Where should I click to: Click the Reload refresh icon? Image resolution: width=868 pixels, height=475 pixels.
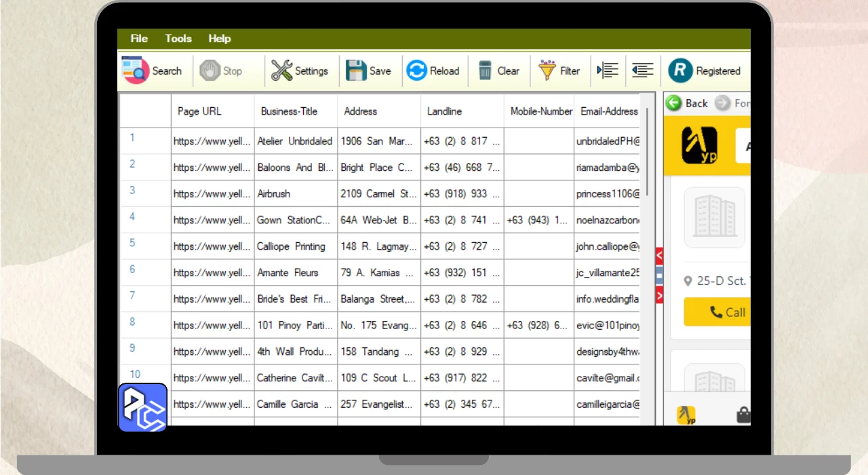(x=417, y=71)
